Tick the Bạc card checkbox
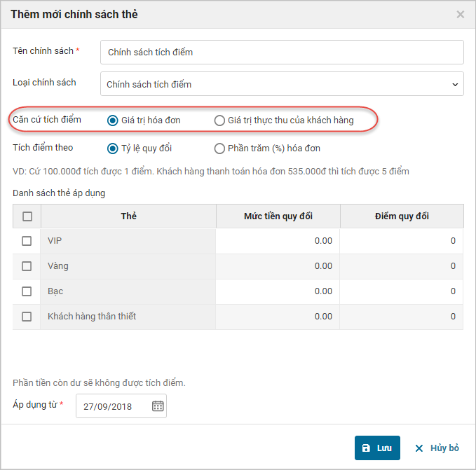This screenshot has height=470, width=476. (x=27, y=291)
